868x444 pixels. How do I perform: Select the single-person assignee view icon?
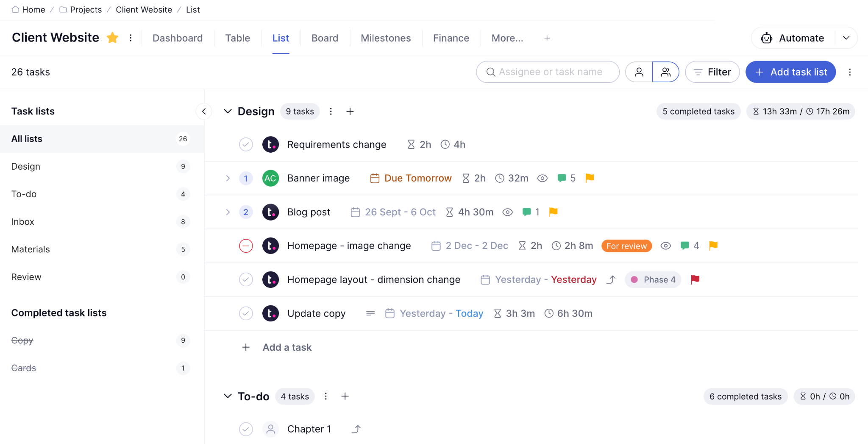click(x=639, y=72)
